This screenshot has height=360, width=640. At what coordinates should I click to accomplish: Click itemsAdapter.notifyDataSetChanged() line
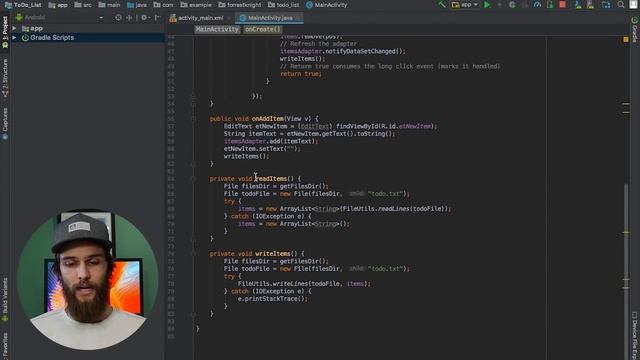[x=343, y=51]
